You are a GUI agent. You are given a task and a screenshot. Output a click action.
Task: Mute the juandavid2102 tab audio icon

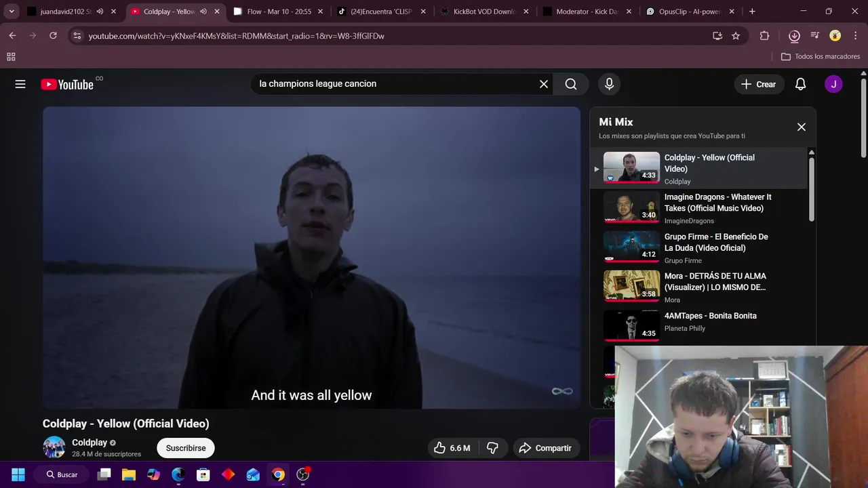(x=100, y=12)
